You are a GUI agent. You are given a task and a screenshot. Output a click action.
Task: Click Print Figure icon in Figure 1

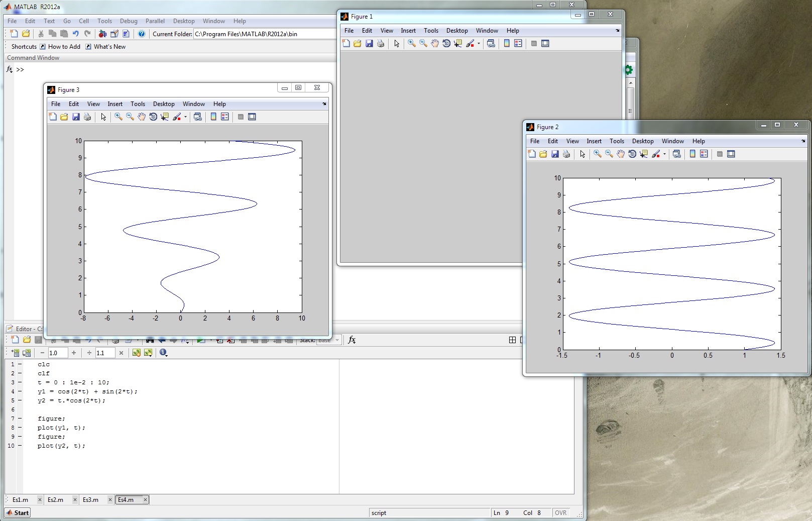click(x=381, y=44)
